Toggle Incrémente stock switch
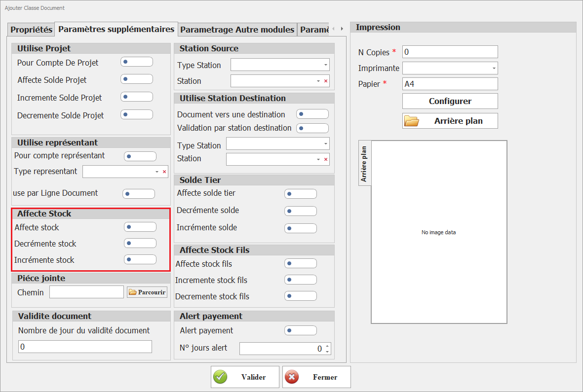 coord(140,259)
